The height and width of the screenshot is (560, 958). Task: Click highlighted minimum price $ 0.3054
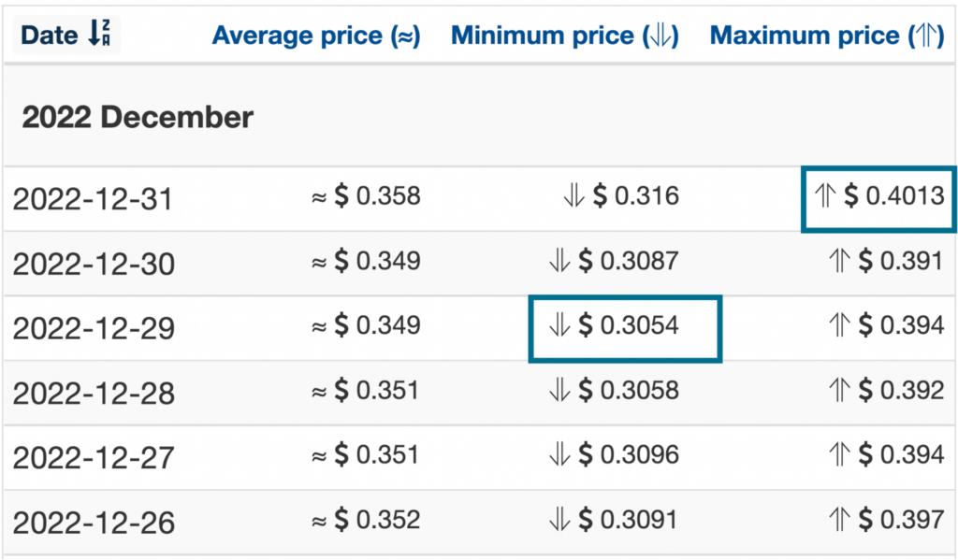point(625,328)
